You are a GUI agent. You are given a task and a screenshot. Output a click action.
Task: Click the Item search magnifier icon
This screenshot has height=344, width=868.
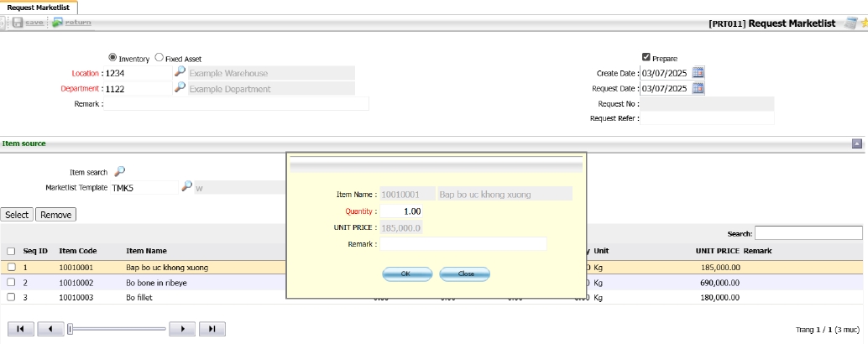pyautogui.click(x=119, y=171)
